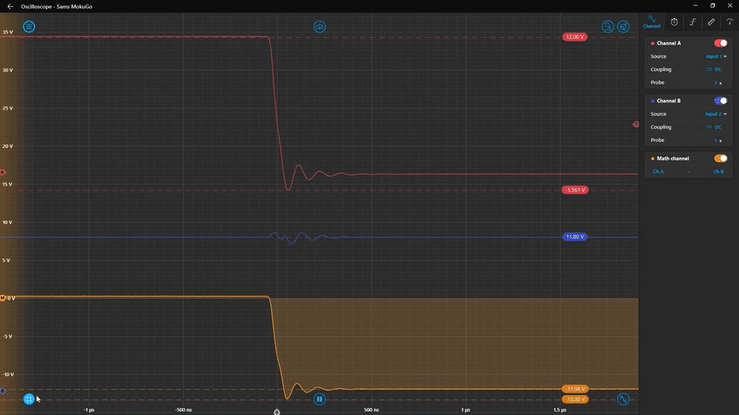Click the blue grid icon at bottom left

29,399
